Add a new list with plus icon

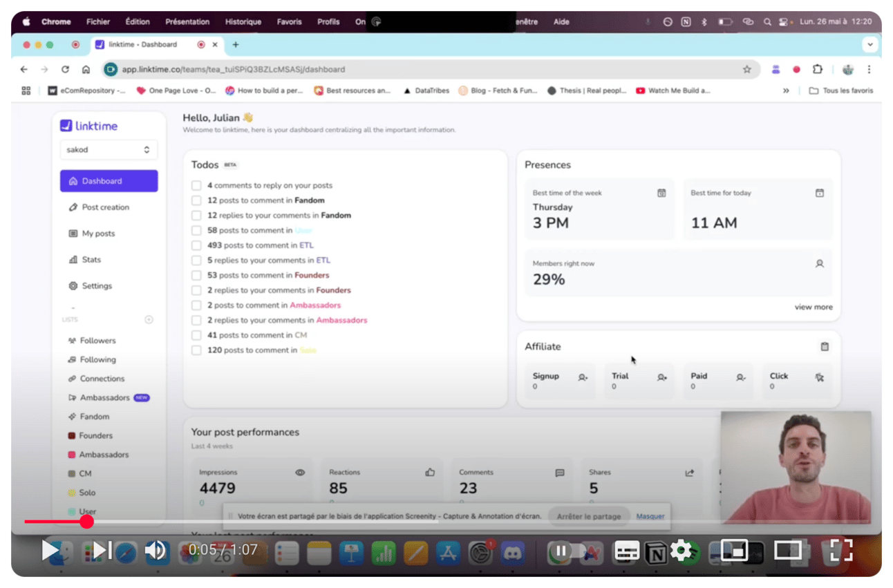click(149, 320)
